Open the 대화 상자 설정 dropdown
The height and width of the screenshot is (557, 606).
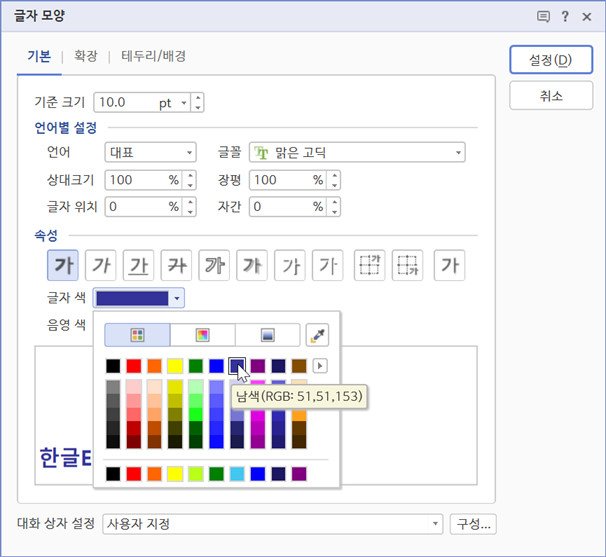[x=272, y=524]
